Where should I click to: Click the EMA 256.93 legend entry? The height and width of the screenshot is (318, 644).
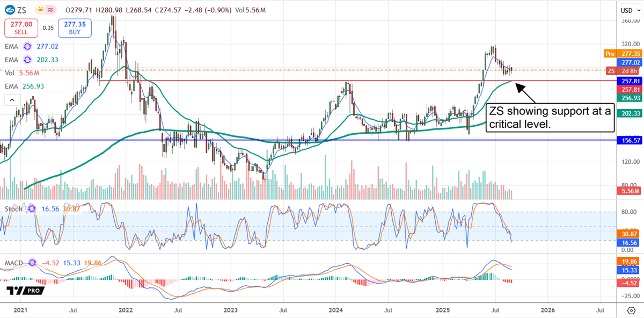point(24,86)
